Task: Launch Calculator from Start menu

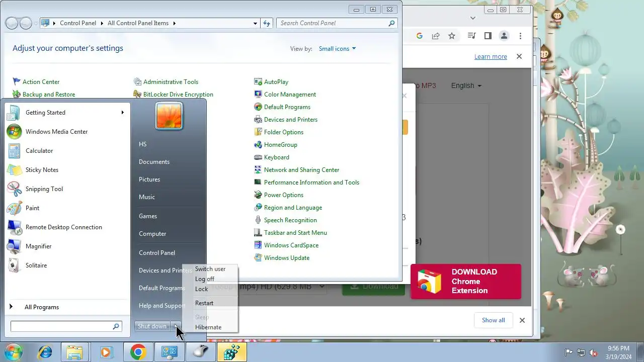Action: [x=67, y=151]
